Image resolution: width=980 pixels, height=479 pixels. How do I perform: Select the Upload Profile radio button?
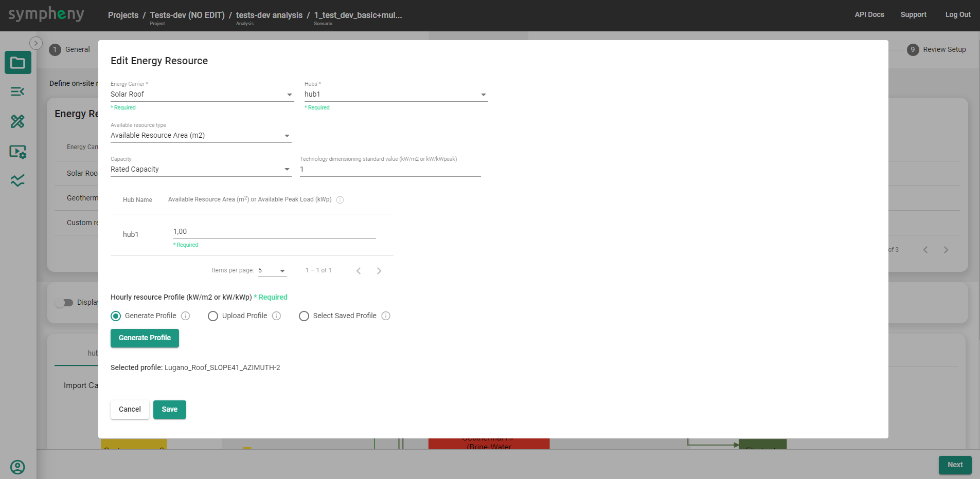[213, 316]
